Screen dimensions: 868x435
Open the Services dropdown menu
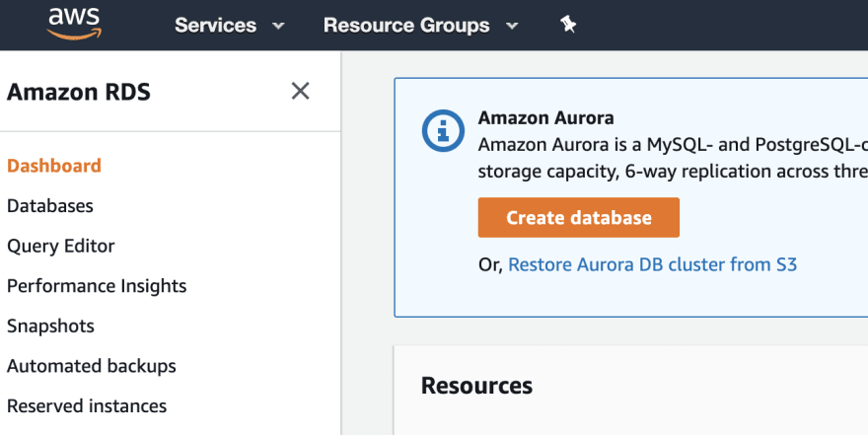(x=229, y=26)
